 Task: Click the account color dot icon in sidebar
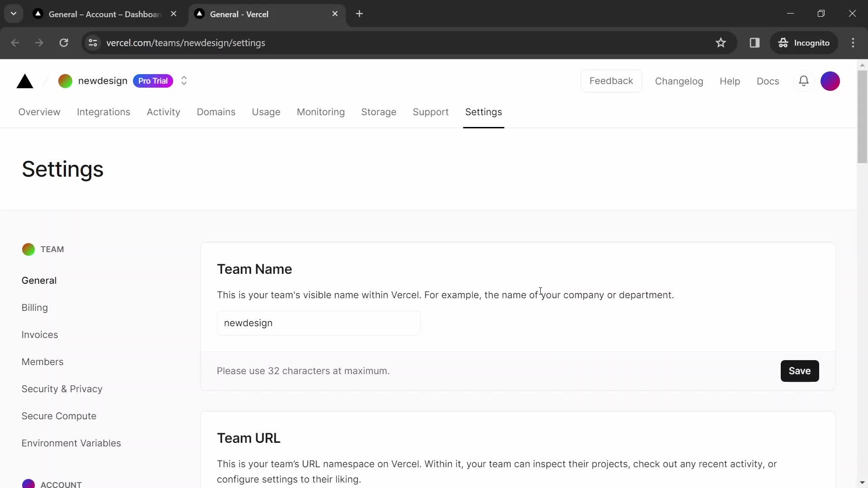click(28, 484)
